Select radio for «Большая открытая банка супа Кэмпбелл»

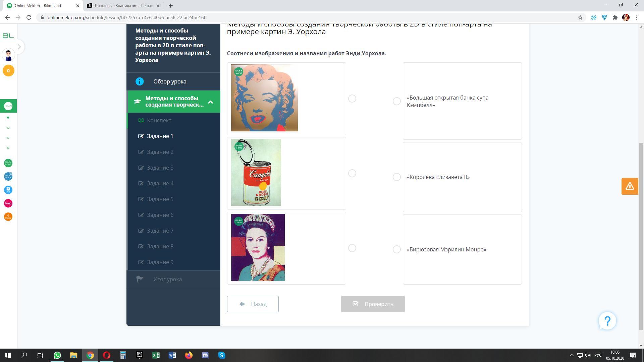click(397, 101)
